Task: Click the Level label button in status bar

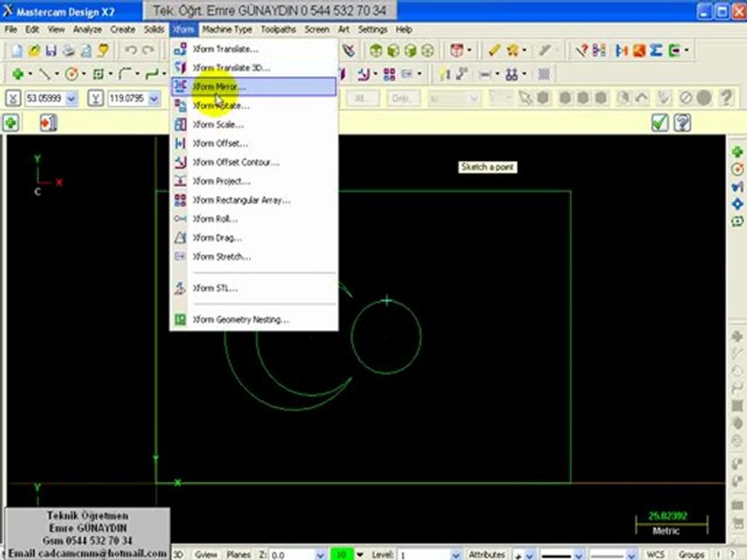Action: pos(383,555)
